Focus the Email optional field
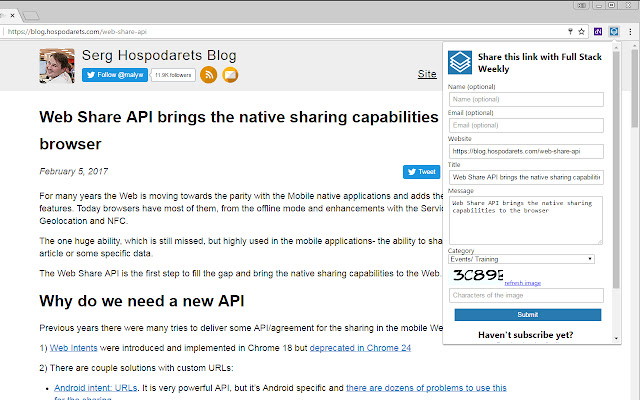The height and width of the screenshot is (400, 640). pyautogui.click(x=526, y=125)
